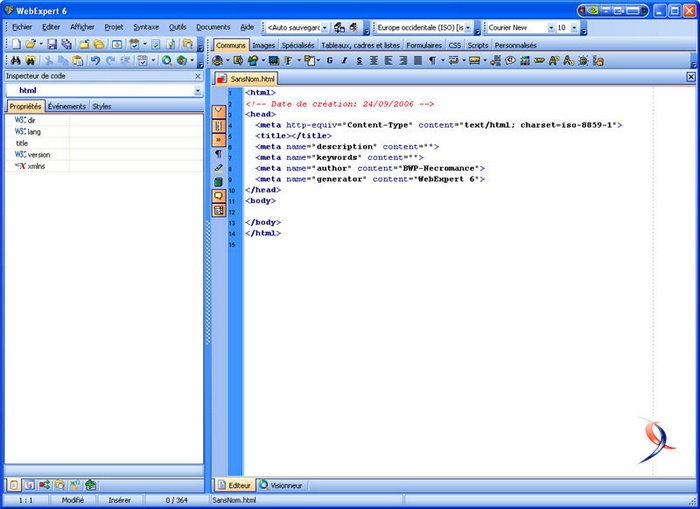Click the font F icon
The image size is (700, 509).
point(288,60)
